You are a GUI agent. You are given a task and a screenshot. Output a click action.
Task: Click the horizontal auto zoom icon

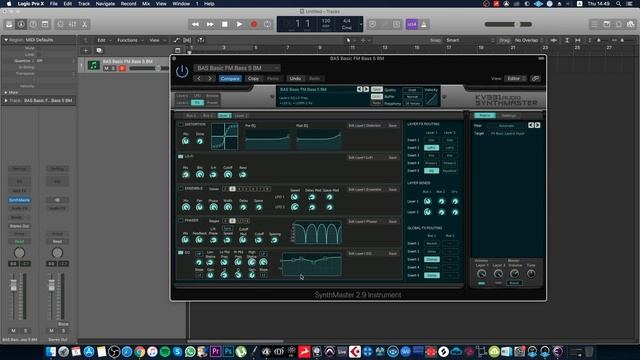[x=578, y=40]
